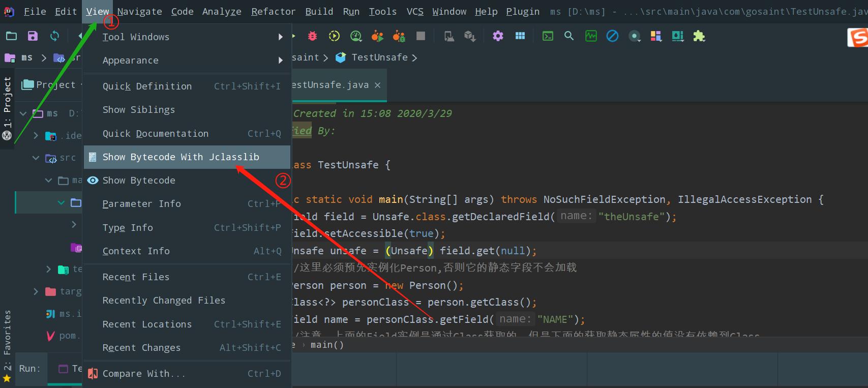Click the Update application icon with arrow

point(470,36)
